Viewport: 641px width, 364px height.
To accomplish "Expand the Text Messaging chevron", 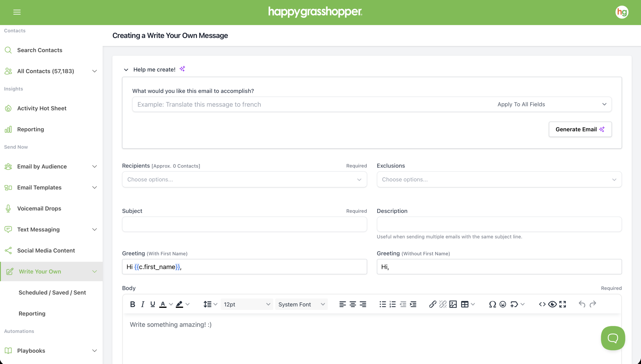I will coord(94,230).
